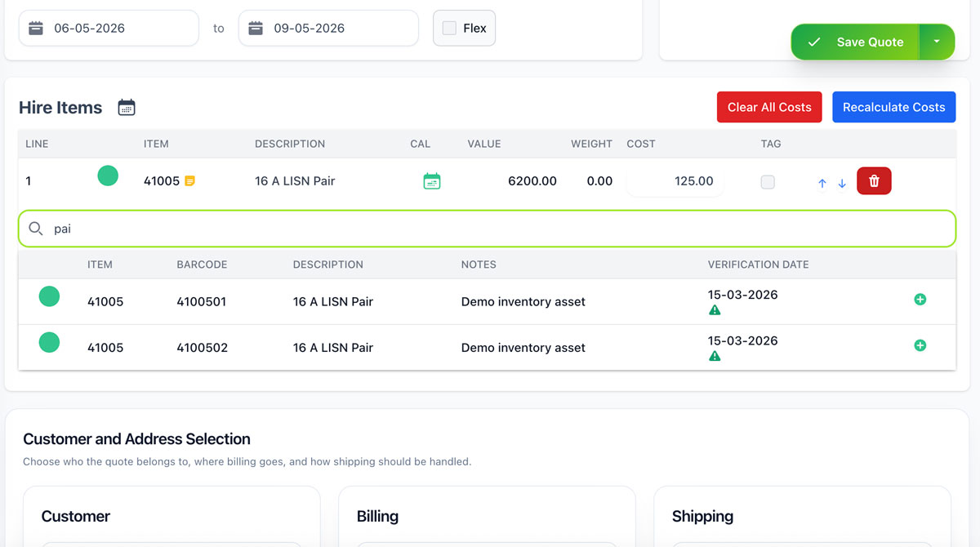
Task: Tick the TAG checkbox for line 1
Action: pyautogui.click(x=768, y=182)
